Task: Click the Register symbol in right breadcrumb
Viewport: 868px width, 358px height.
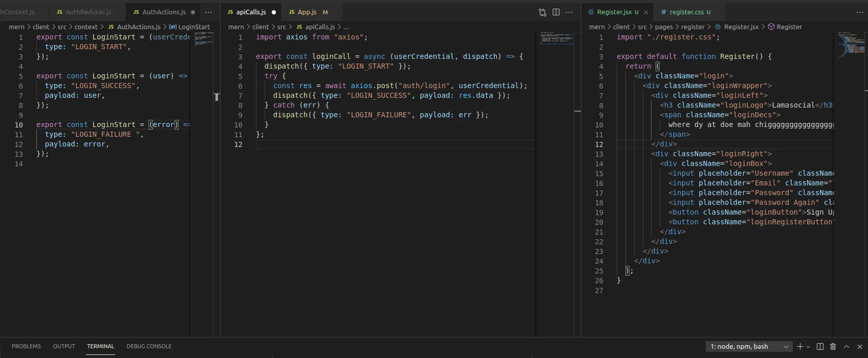Action: tap(789, 27)
